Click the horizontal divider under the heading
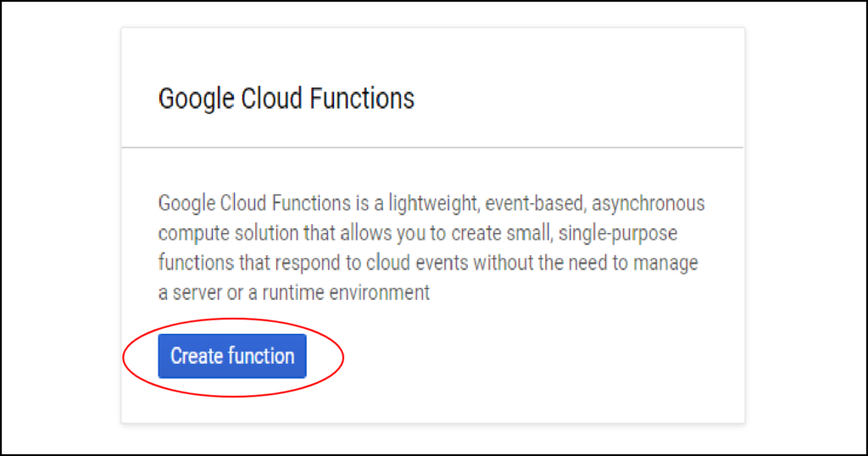The height and width of the screenshot is (456, 868). coord(432,147)
